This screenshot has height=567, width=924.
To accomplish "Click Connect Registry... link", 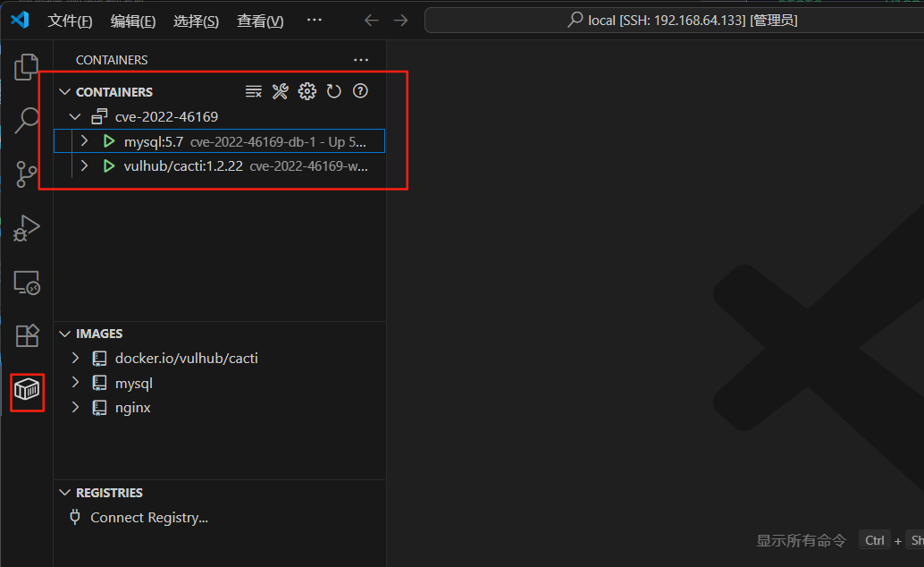I will [149, 518].
